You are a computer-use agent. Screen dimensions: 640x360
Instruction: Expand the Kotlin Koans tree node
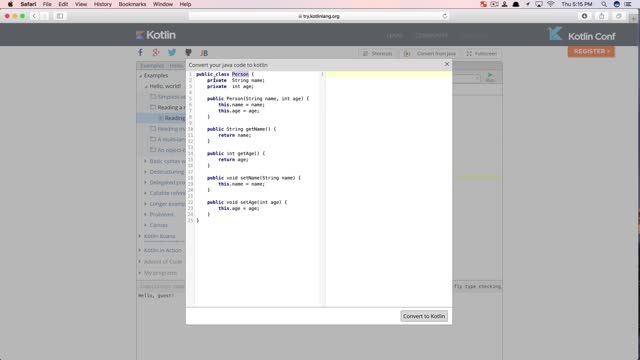tap(140, 236)
